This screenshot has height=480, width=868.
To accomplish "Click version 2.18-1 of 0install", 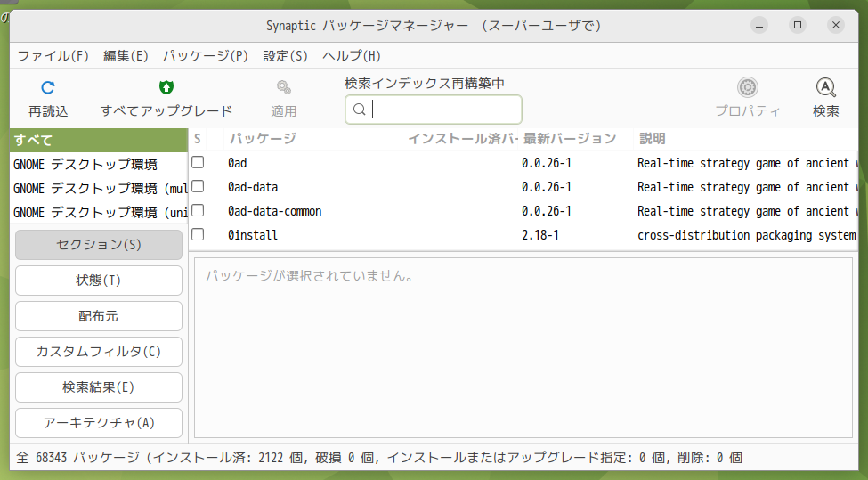I will (540, 235).
